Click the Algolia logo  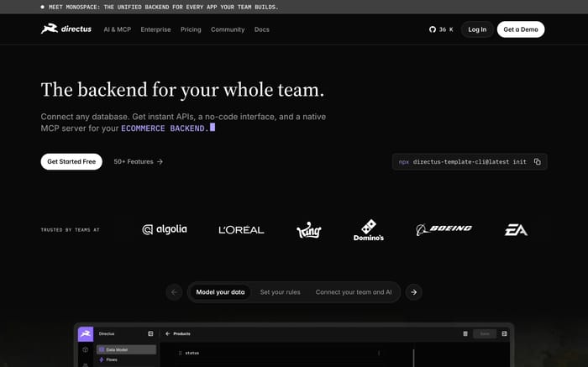pos(165,229)
